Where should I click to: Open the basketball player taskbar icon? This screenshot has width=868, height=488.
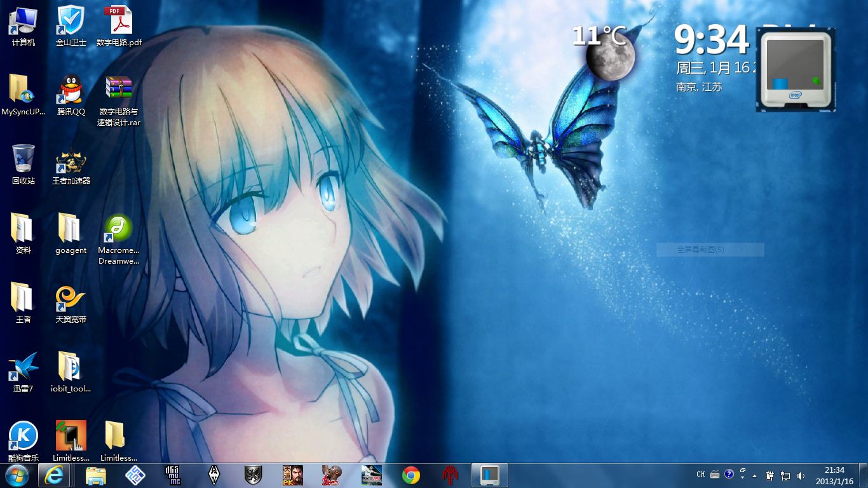pyautogui.click(x=332, y=475)
